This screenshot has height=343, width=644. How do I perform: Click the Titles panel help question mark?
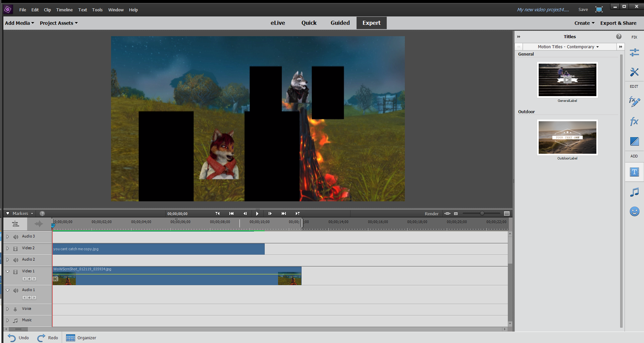(619, 37)
